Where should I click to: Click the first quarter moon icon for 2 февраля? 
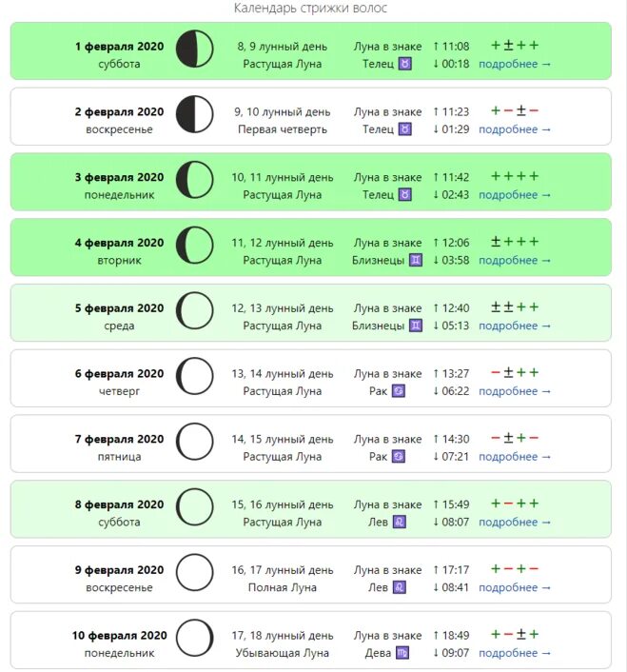point(194,114)
